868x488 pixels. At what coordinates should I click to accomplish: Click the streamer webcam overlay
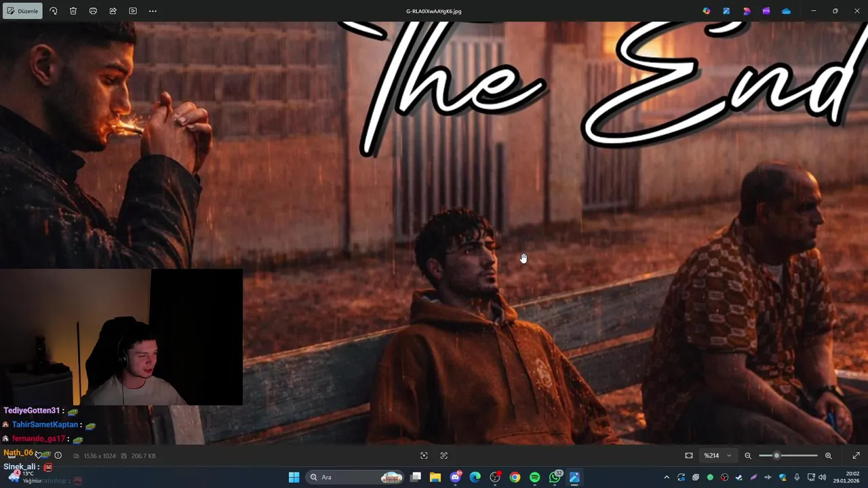pyautogui.click(x=121, y=337)
